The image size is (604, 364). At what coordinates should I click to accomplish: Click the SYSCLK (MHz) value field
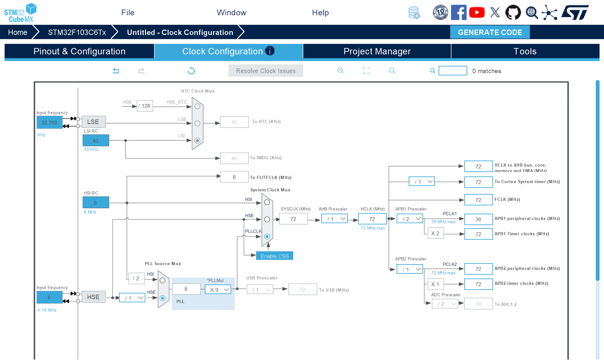point(293,219)
